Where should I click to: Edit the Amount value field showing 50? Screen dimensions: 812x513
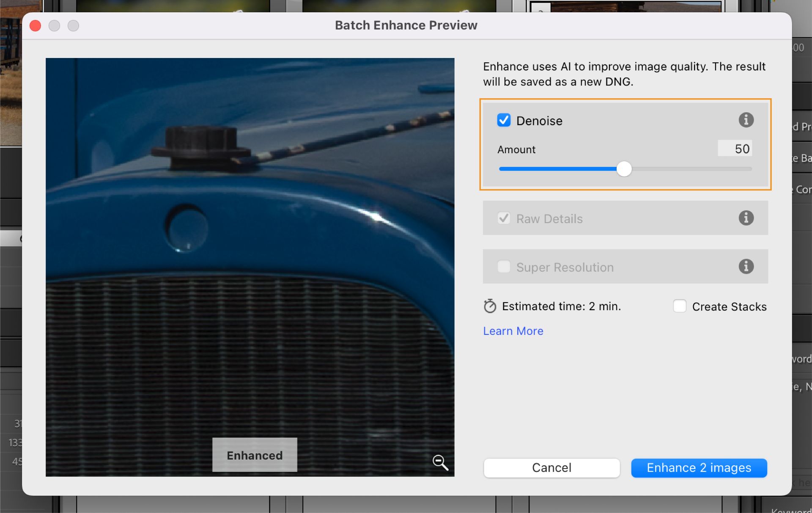735,149
